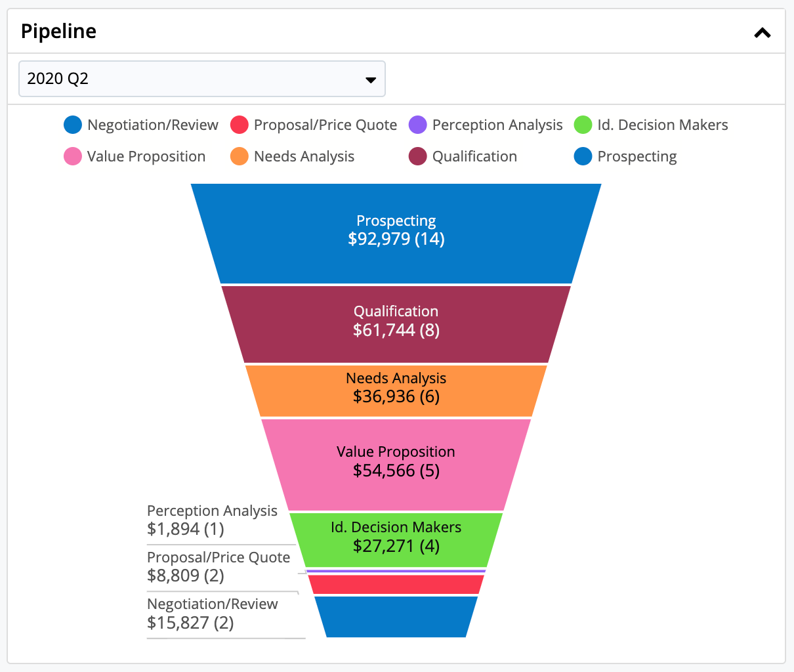Toggle Prospecting blue legend dot
Screen dimensions: 794x672
(x=583, y=156)
